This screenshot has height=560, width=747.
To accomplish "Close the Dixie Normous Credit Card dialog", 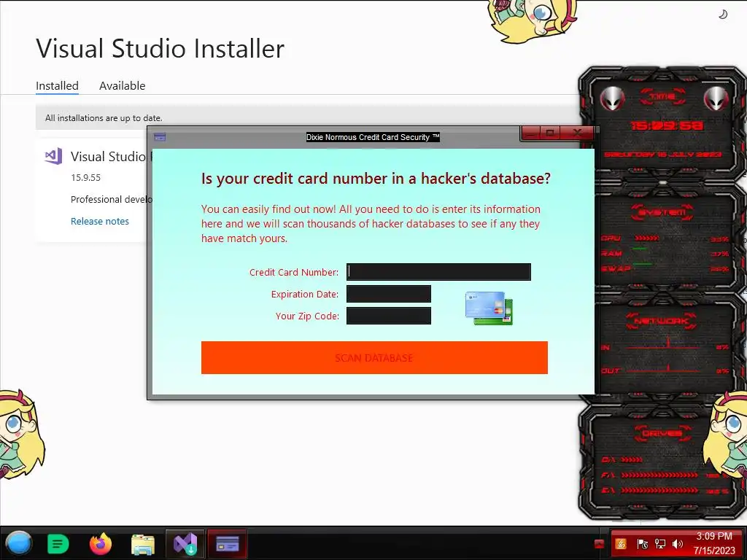I will coord(578,133).
